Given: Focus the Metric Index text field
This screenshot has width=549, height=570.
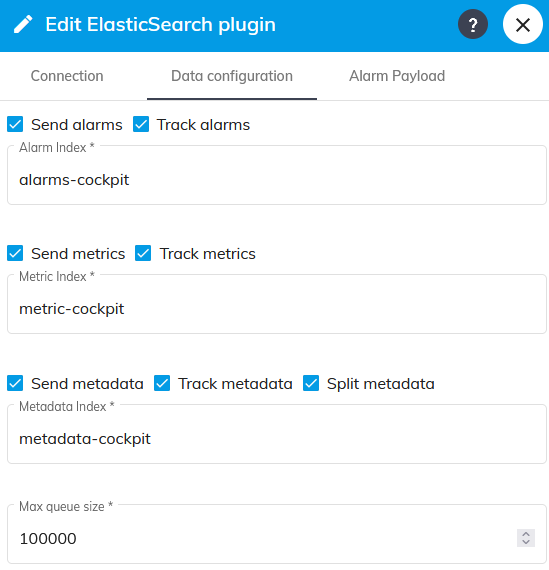Looking at the screenshot, I should pyautogui.click(x=277, y=304).
